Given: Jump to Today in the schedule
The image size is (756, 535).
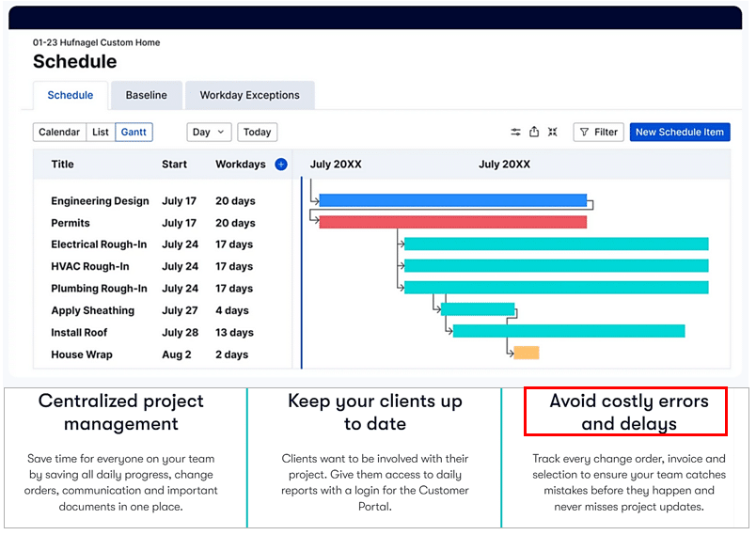Looking at the screenshot, I should click(257, 133).
